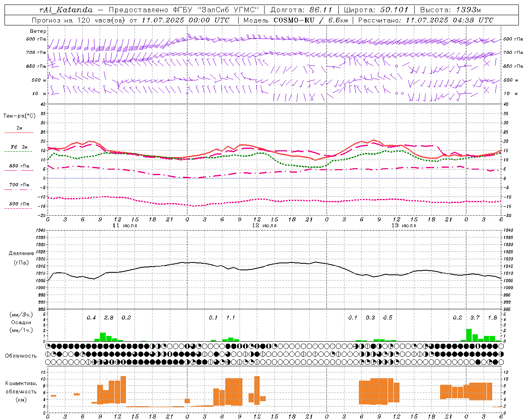Image resolution: width=525 pixels, height=420 pixels.
Task: Click 'Рассчитано: 11.07.2025 04:38 UTC' timestamp
Action: point(426,20)
